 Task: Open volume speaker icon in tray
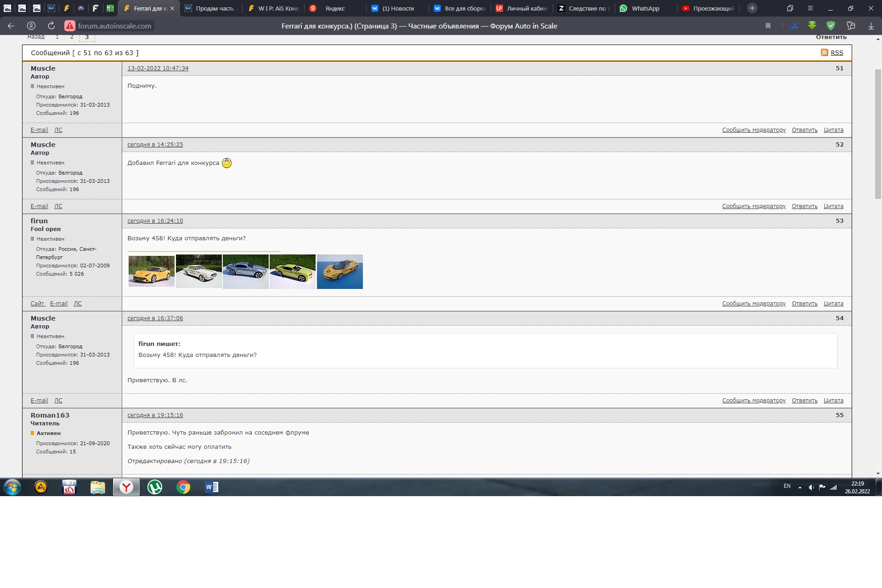click(811, 487)
